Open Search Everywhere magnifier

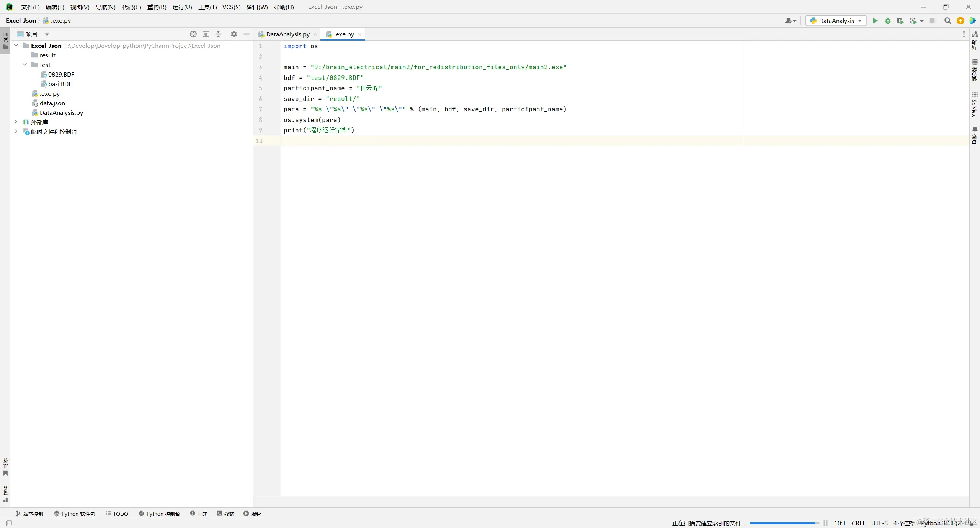(947, 21)
